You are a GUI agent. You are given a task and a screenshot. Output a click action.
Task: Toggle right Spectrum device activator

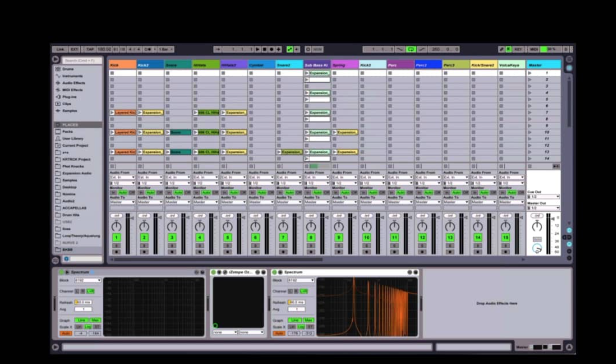[x=275, y=272]
